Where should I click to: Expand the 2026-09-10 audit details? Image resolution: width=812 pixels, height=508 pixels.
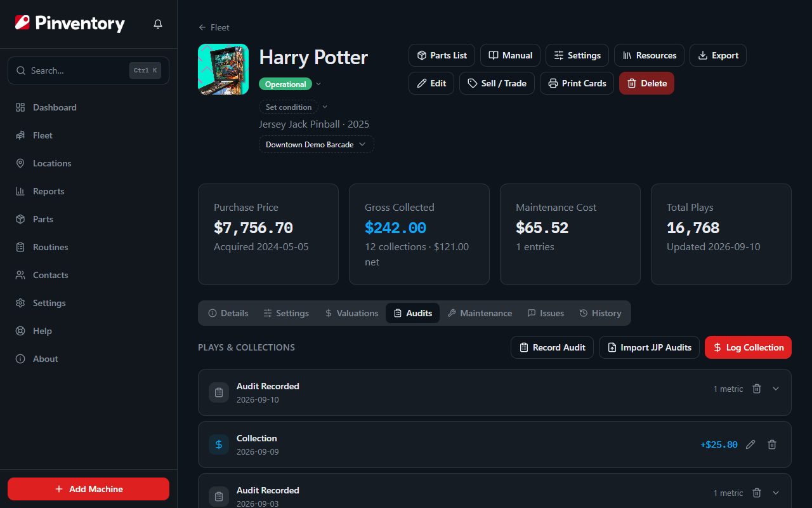[776, 389]
